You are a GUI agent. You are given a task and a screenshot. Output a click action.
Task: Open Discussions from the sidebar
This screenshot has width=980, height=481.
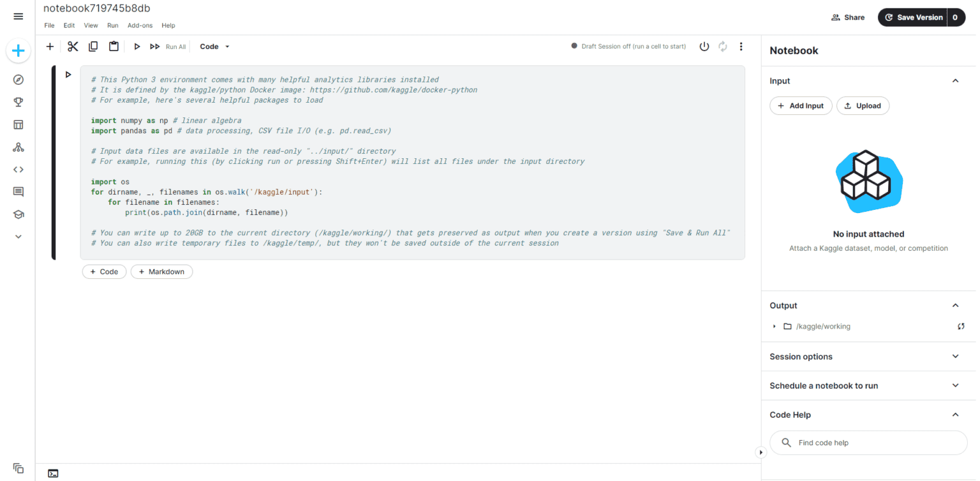[x=18, y=191]
